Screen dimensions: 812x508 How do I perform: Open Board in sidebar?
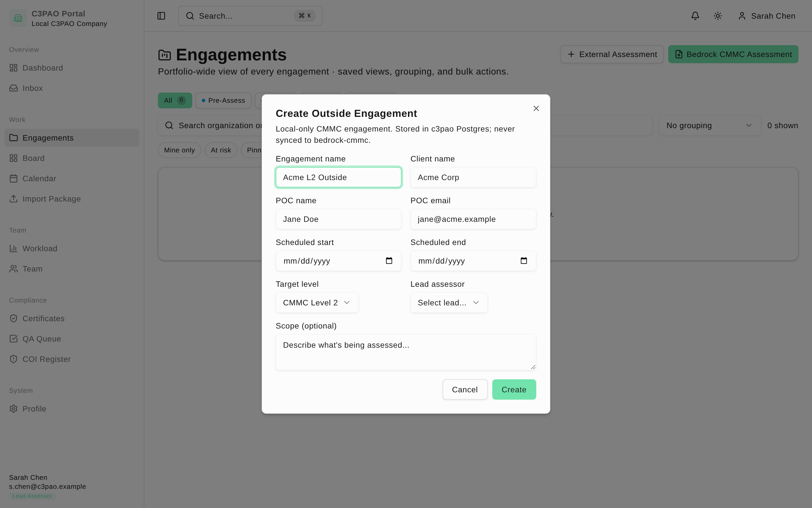pyautogui.click(x=72, y=158)
